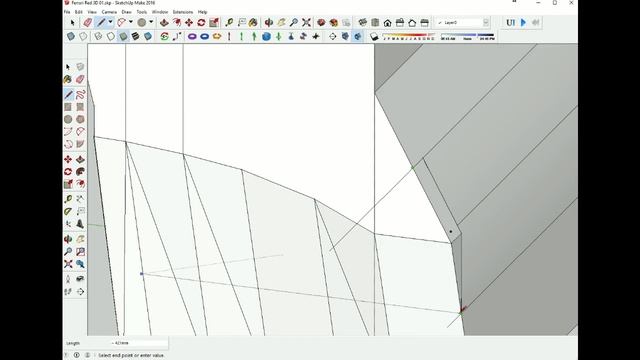
Task: Choose Follow Me tool in left toolbar
Action: 80,172
